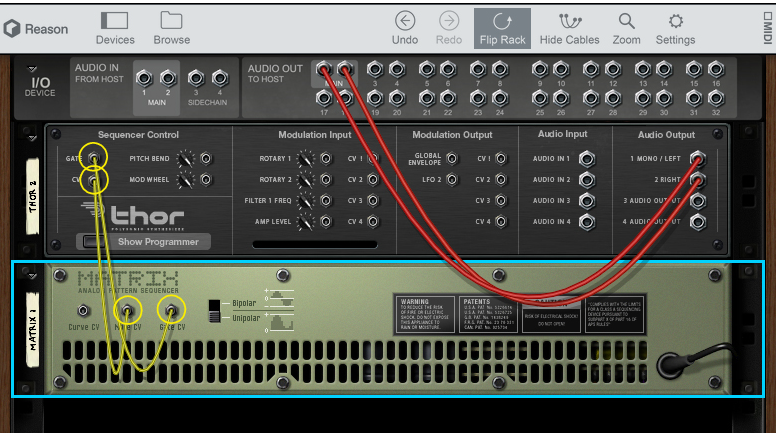Click the MIDI indicator at top right
The width and height of the screenshot is (777, 433).
(x=768, y=28)
